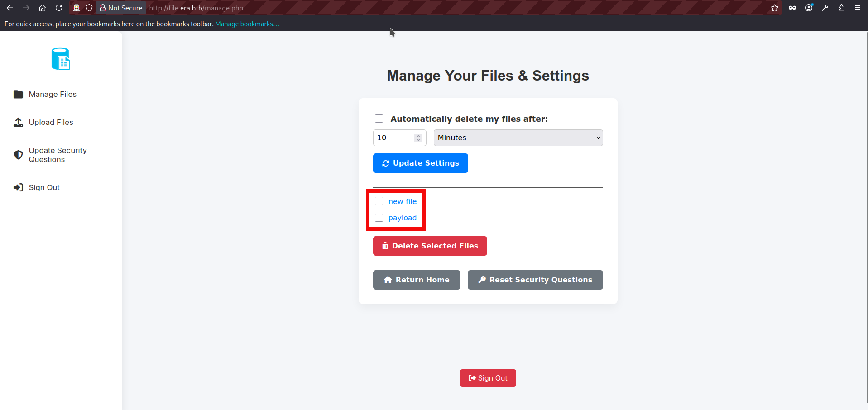The height and width of the screenshot is (410, 868).
Task: Check the 'new file' checkbox
Action: point(379,200)
